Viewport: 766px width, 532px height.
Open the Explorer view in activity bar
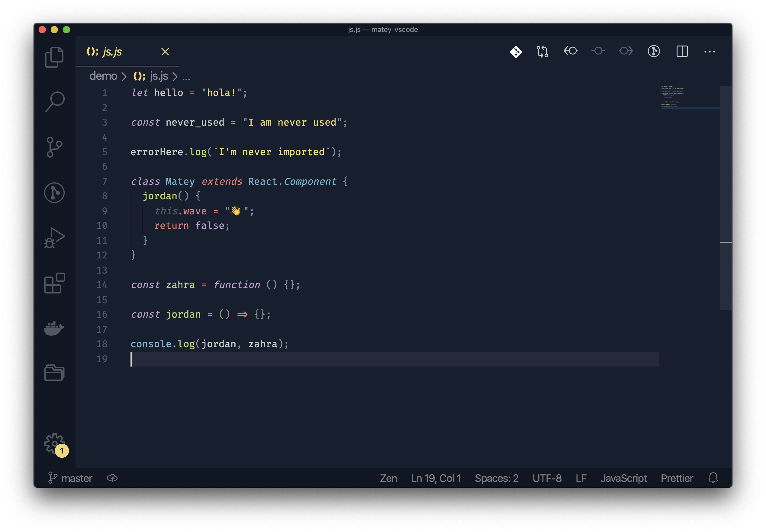[54, 57]
